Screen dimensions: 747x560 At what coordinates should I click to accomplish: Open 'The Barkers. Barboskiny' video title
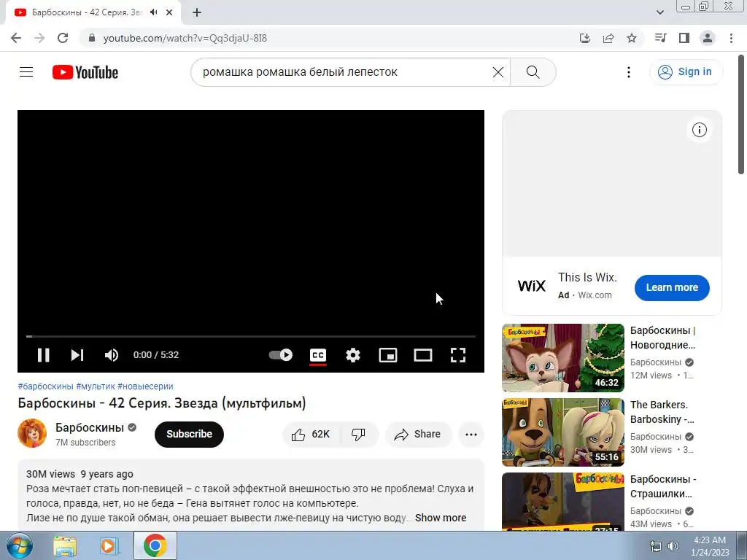coord(662,412)
